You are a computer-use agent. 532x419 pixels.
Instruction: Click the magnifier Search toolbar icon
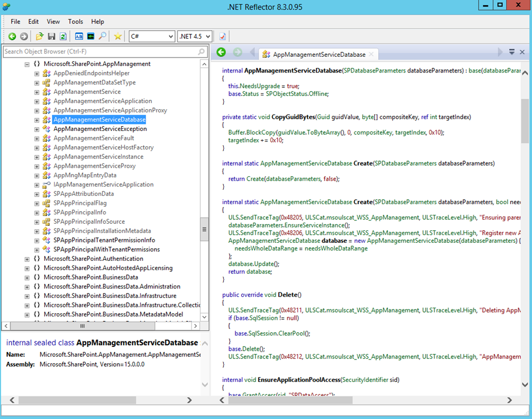(x=102, y=36)
